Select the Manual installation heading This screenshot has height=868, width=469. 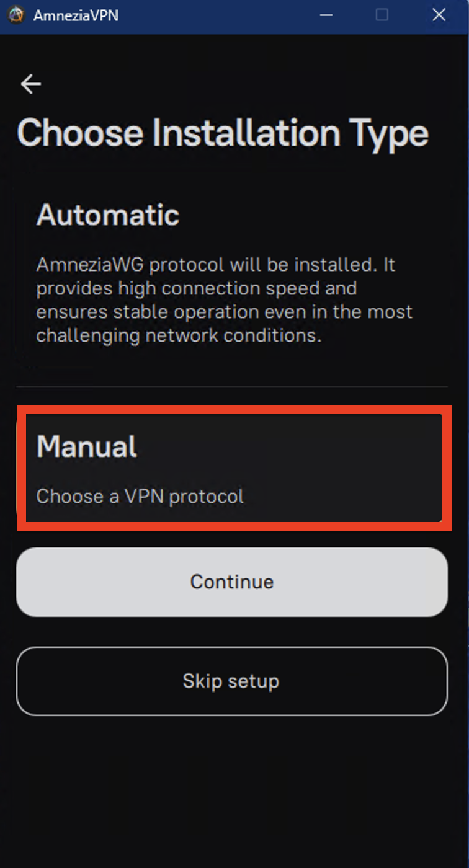tap(87, 446)
